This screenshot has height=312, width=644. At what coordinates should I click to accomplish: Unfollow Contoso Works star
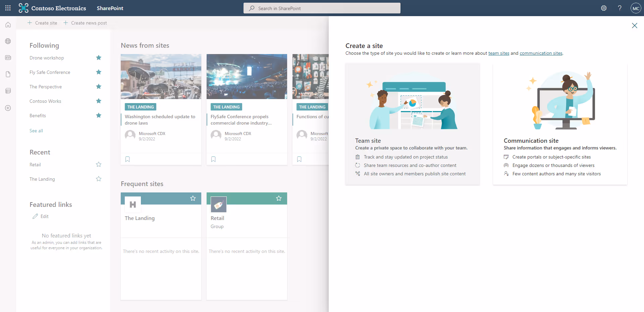[99, 101]
